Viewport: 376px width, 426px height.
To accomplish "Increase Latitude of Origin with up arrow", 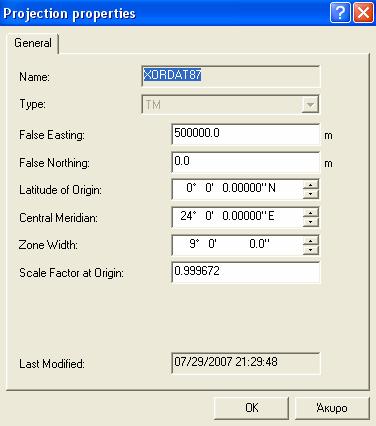I will 311,185.
